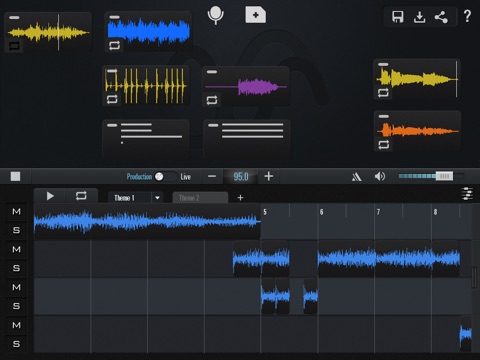This screenshot has height=360, width=480.
Task: Click the minus handle on orange pad
Action: pos(384,116)
